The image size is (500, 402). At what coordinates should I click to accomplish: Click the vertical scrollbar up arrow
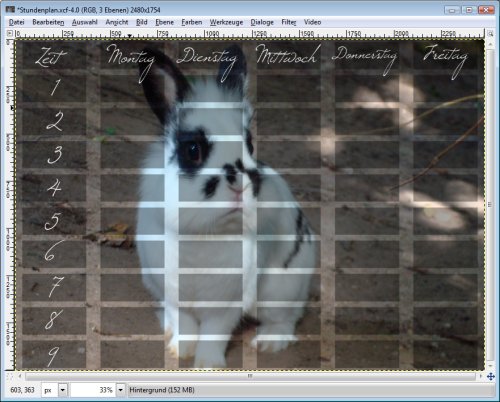(x=490, y=44)
